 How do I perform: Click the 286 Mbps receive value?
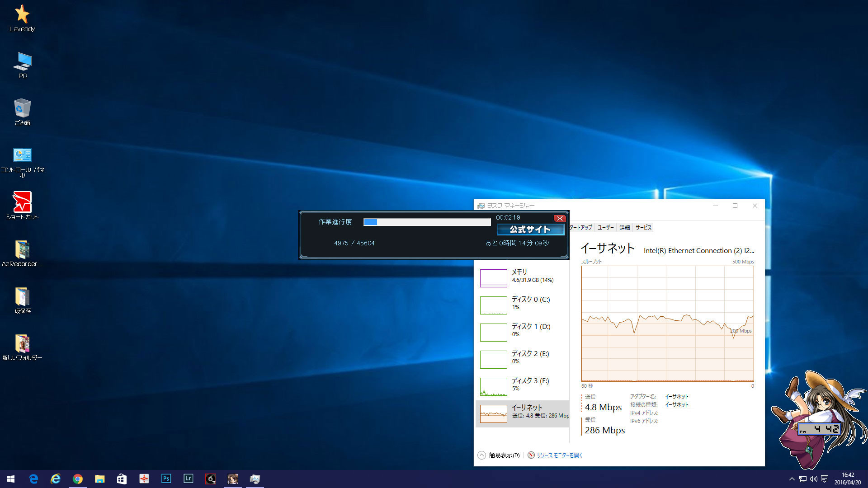[605, 431]
